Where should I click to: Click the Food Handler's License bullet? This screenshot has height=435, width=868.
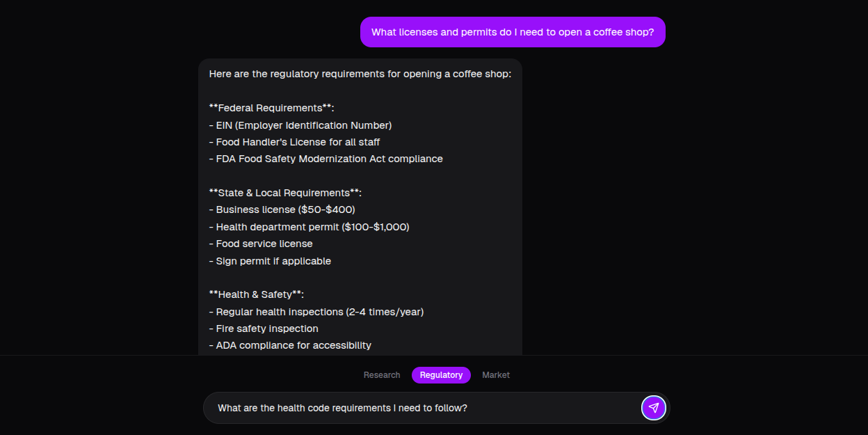click(294, 141)
